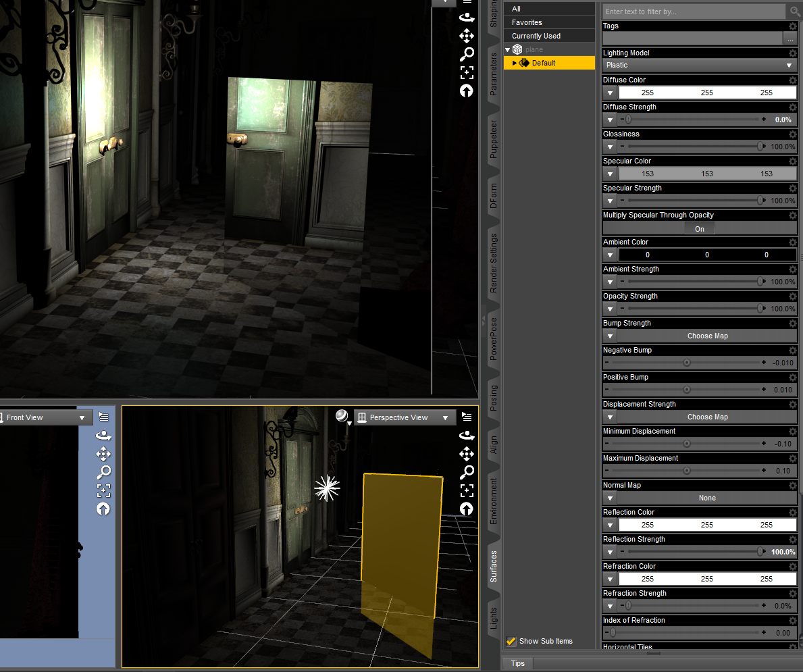Viewport: 803px width, 672px height.
Task: Choose Map for Displacement Strength
Action: tap(707, 417)
